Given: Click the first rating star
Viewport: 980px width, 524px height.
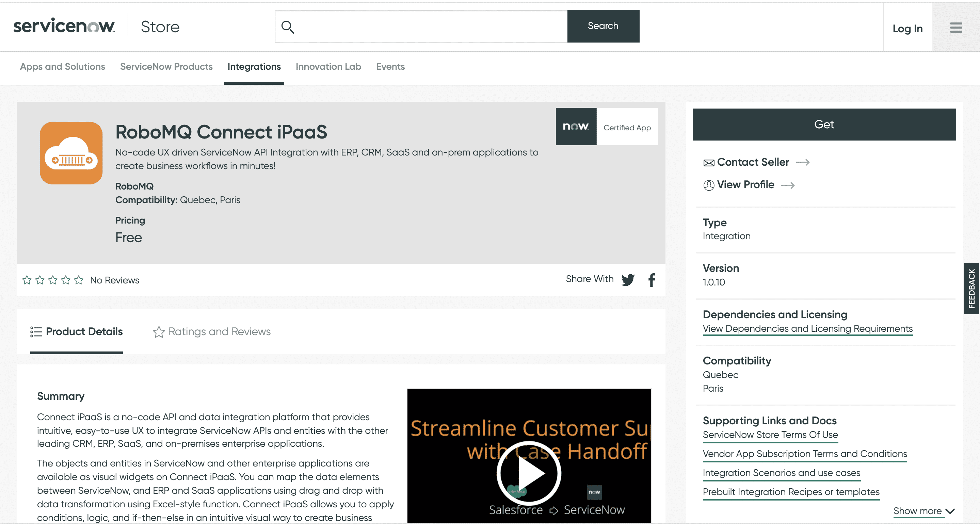Looking at the screenshot, I should [27, 280].
